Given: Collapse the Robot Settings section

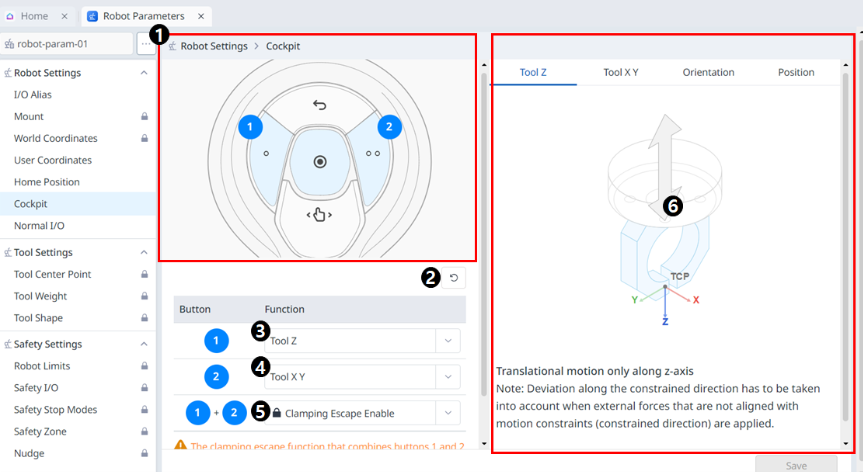Looking at the screenshot, I should 47,73.
